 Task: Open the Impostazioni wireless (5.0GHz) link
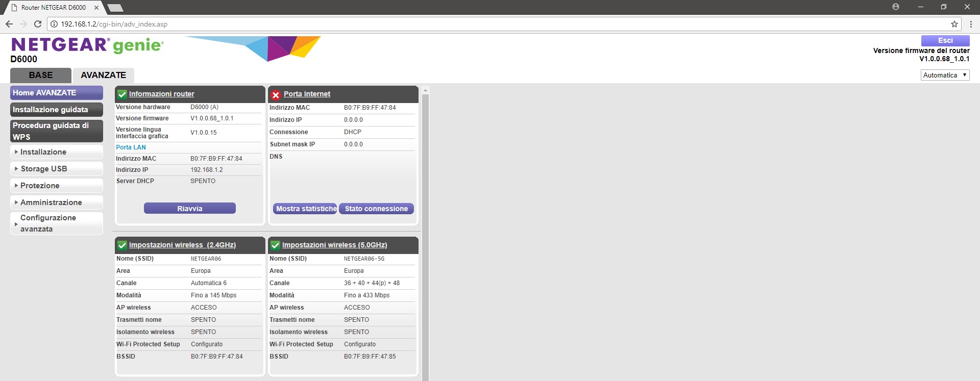click(x=334, y=245)
